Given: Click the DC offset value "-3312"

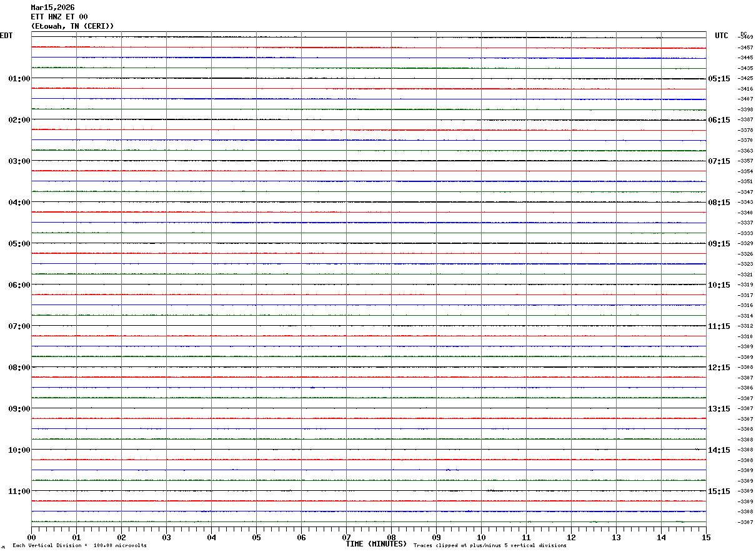Looking at the screenshot, I should click(745, 326).
